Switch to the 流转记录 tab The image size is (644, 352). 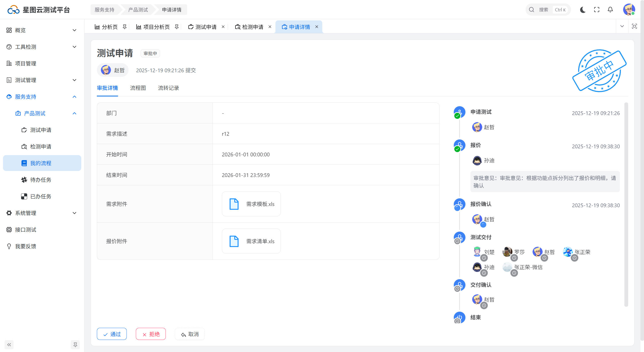point(168,88)
